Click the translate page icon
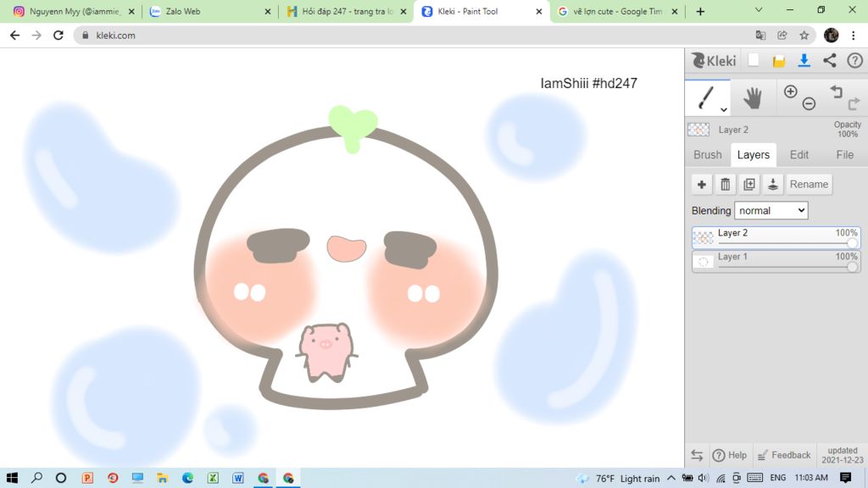 click(x=760, y=35)
